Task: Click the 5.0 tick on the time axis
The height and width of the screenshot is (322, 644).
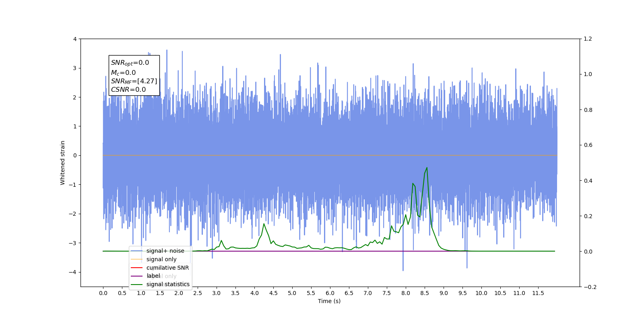Action: pyautogui.click(x=292, y=293)
